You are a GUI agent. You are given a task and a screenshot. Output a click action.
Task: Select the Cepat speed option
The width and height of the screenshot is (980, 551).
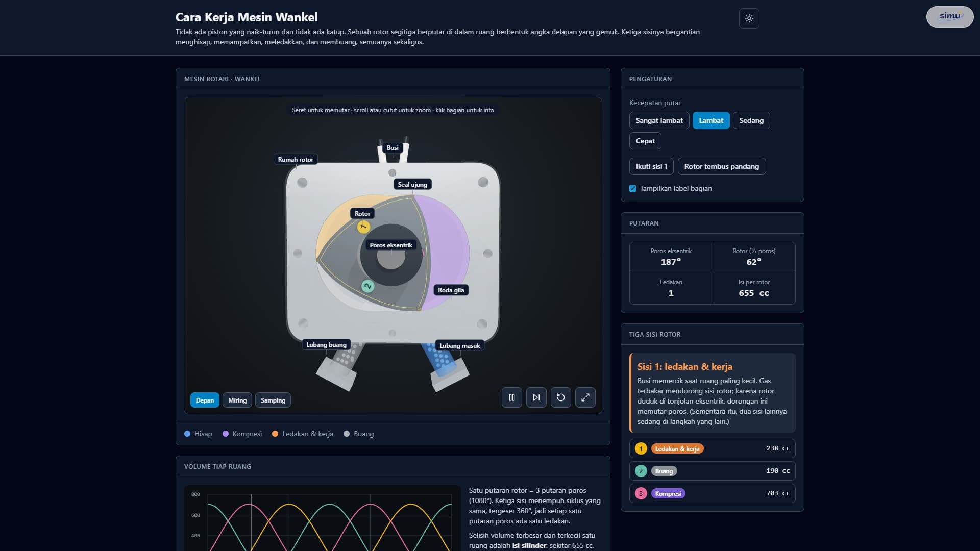click(x=645, y=141)
